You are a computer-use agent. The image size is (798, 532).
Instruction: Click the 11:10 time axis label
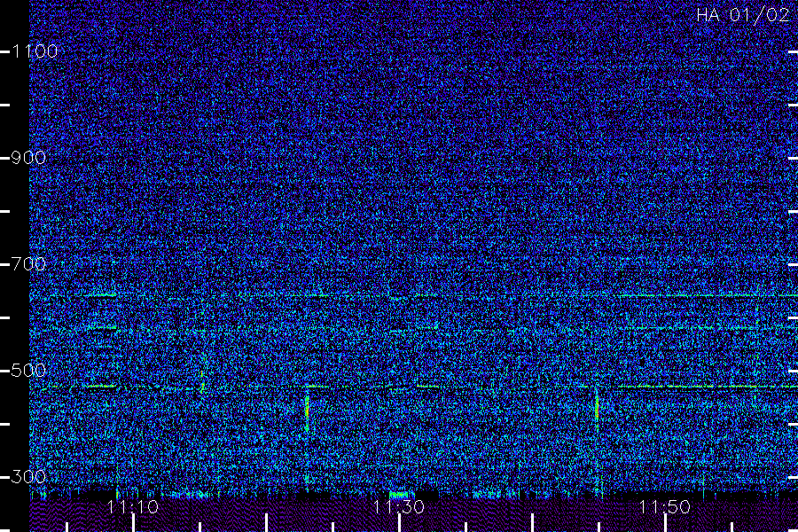click(133, 507)
